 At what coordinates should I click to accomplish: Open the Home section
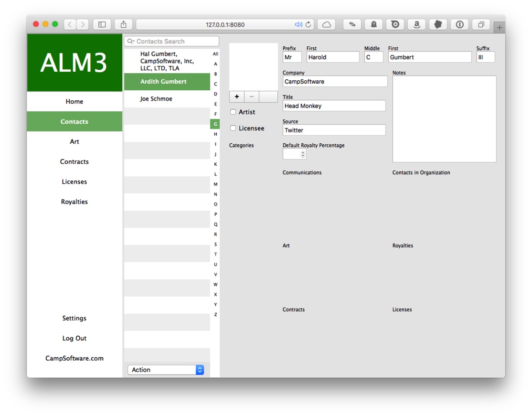click(74, 101)
